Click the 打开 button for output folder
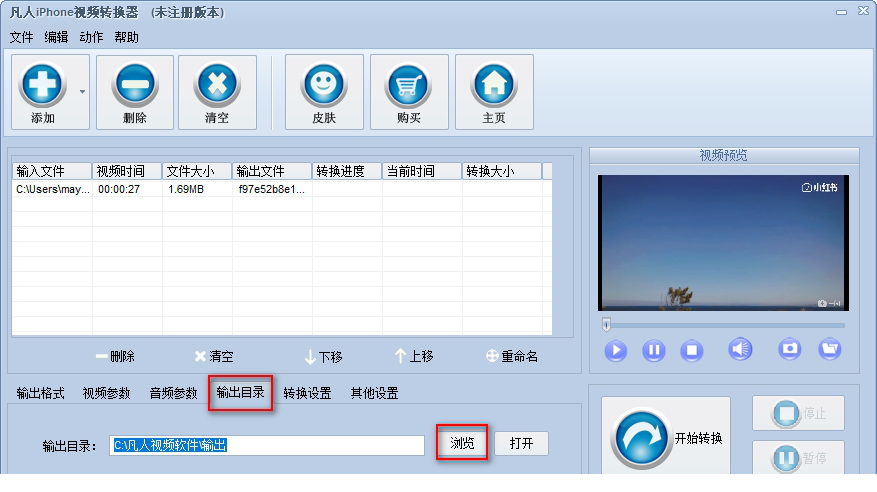This screenshot has width=877, height=492. pos(521,443)
